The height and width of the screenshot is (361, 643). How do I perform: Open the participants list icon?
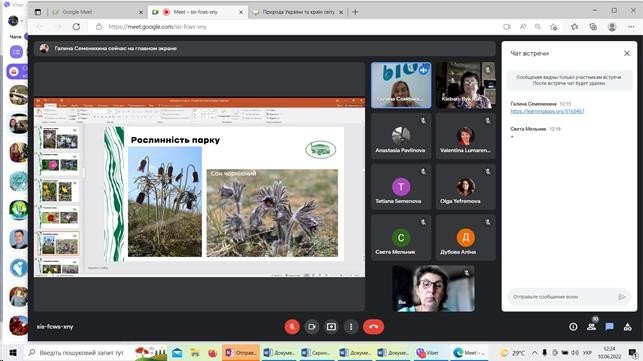591,327
